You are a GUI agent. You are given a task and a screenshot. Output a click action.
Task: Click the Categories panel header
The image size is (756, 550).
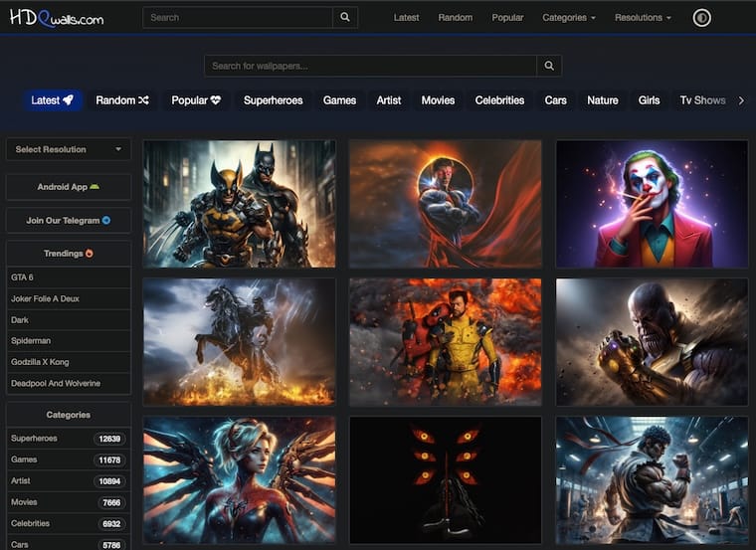(69, 415)
